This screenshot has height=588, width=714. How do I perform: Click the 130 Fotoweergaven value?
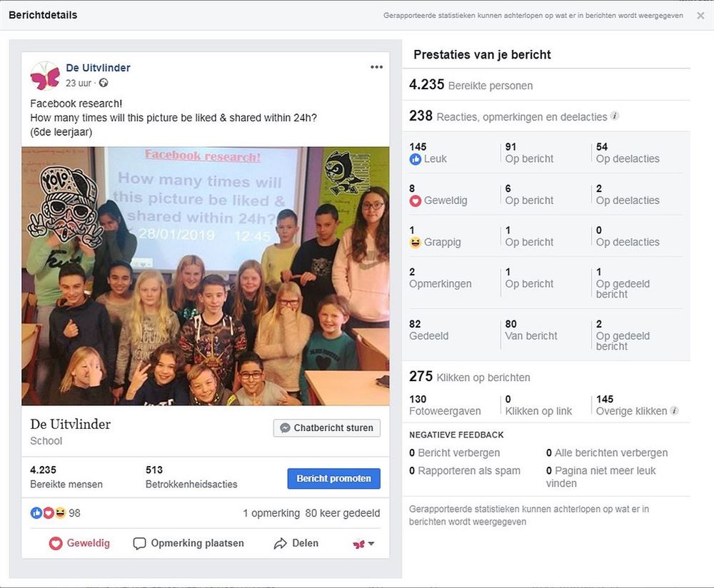[x=445, y=405]
